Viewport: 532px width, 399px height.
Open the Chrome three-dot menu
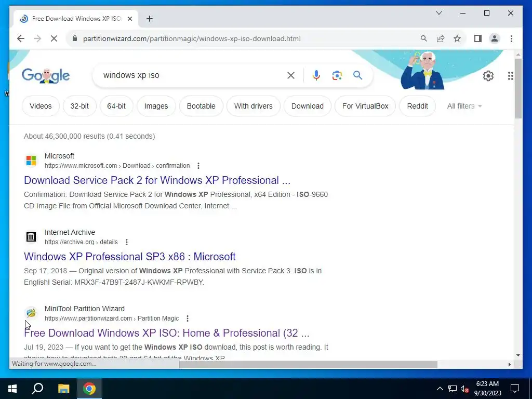click(x=511, y=38)
